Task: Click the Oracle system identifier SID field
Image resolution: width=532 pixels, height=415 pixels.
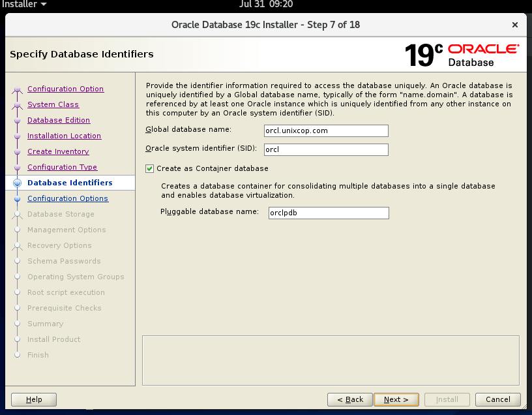Action: click(326, 149)
